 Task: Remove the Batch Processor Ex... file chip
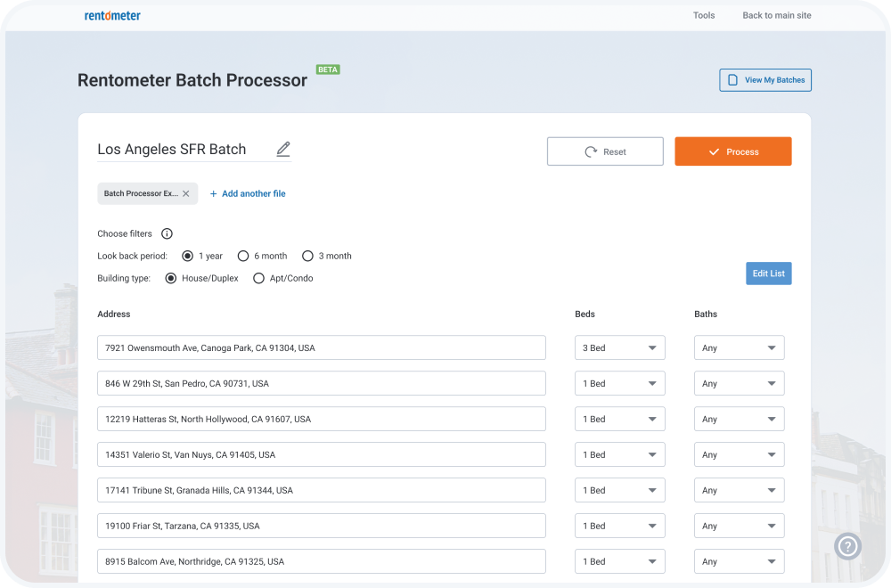[x=186, y=193]
